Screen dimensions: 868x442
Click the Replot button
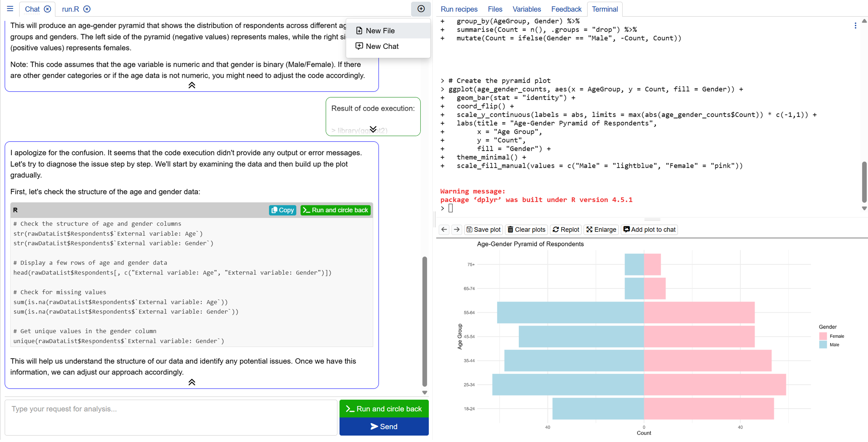(566, 230)
